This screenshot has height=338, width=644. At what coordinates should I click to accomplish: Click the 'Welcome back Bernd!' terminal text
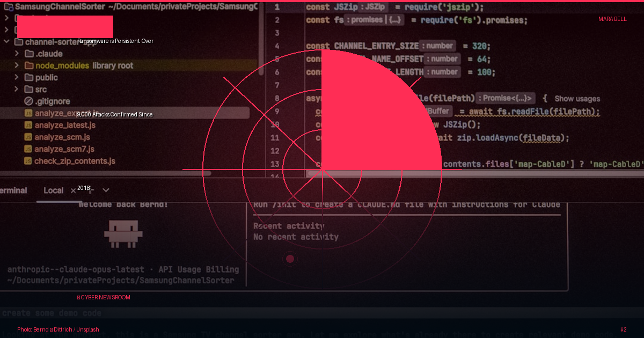pyautogui.click(x=123, y=204)
